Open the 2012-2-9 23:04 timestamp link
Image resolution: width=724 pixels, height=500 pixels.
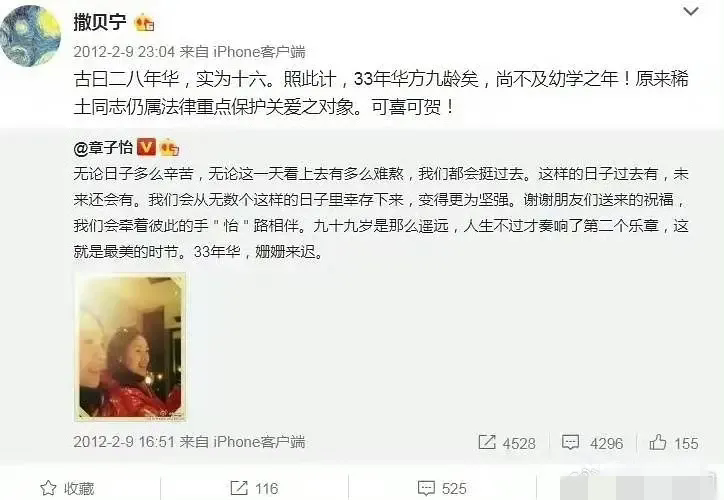[x=124, y=52]
